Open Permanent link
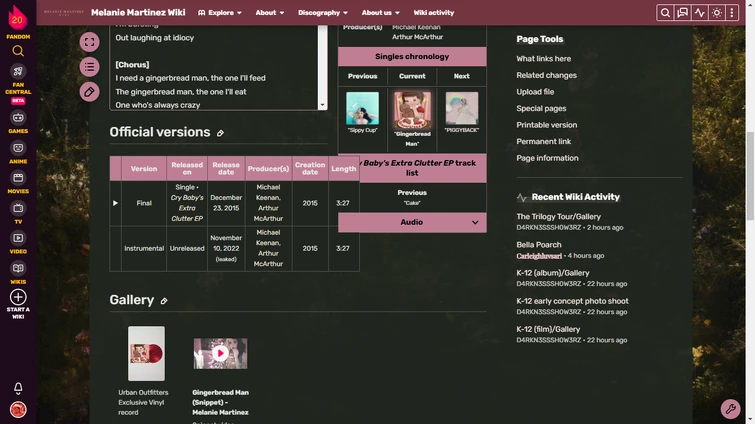 pos(544,141)
